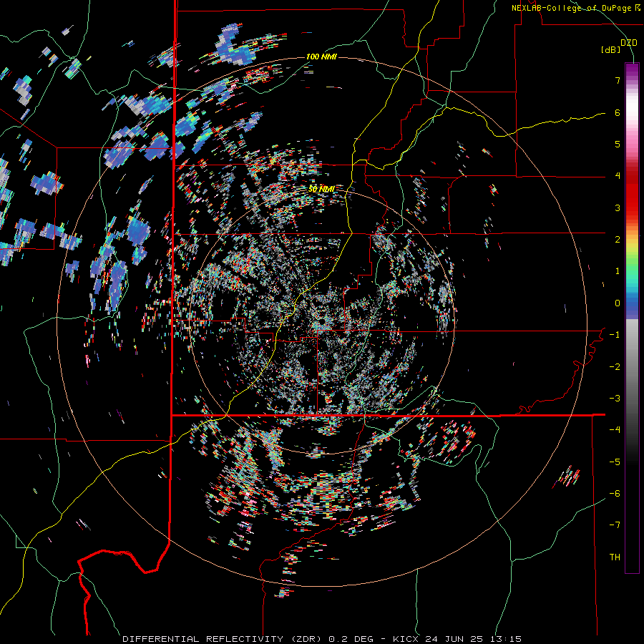Click the 7 value on the scale

618,80
